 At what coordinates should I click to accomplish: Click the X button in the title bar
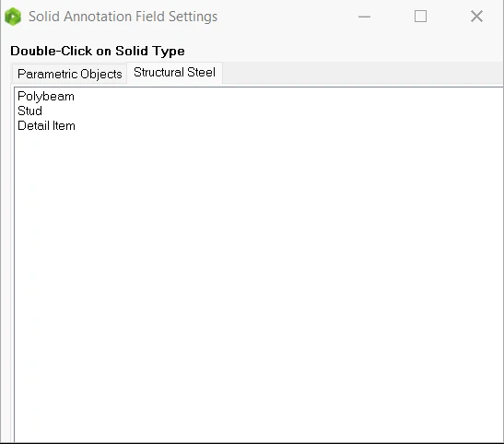click(x=476, y=17)
